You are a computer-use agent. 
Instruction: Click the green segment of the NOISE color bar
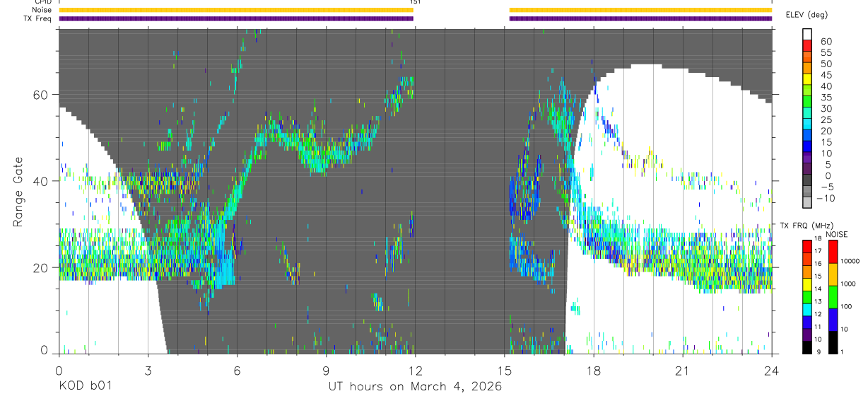(833, 297)
